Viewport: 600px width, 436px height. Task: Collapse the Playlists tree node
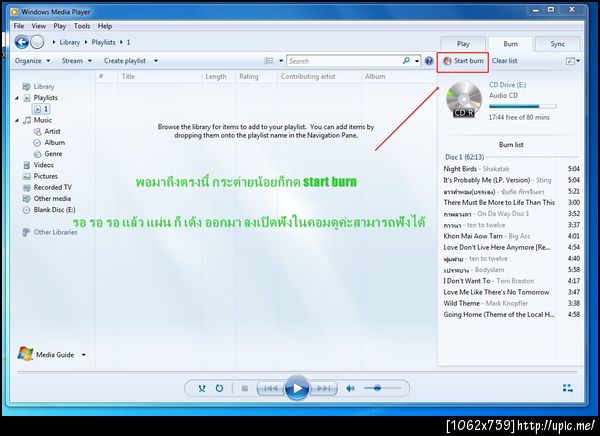17,98
